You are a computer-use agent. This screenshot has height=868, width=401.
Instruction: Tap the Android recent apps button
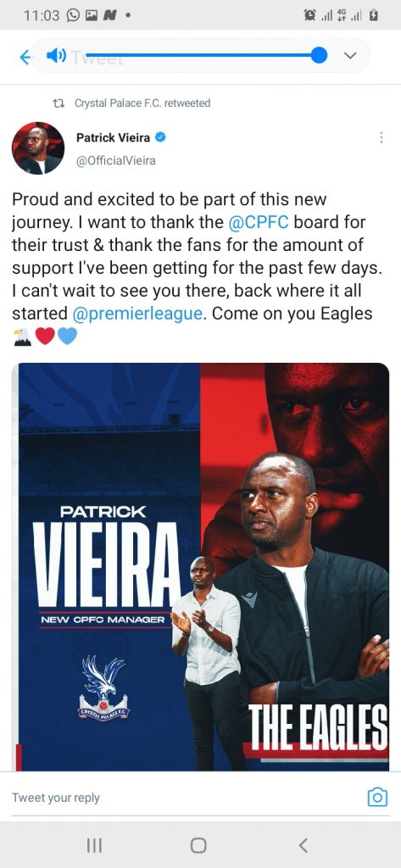pyautogui.click(x=94, y=845)
